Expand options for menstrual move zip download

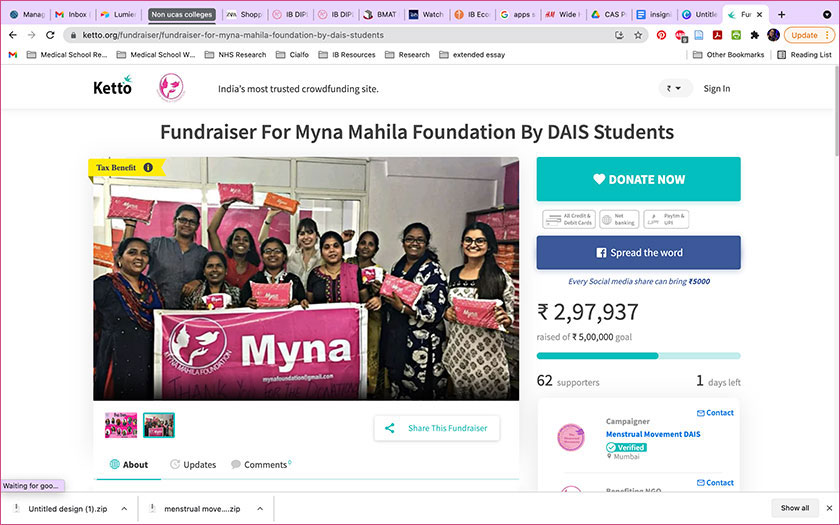(260, 509)
